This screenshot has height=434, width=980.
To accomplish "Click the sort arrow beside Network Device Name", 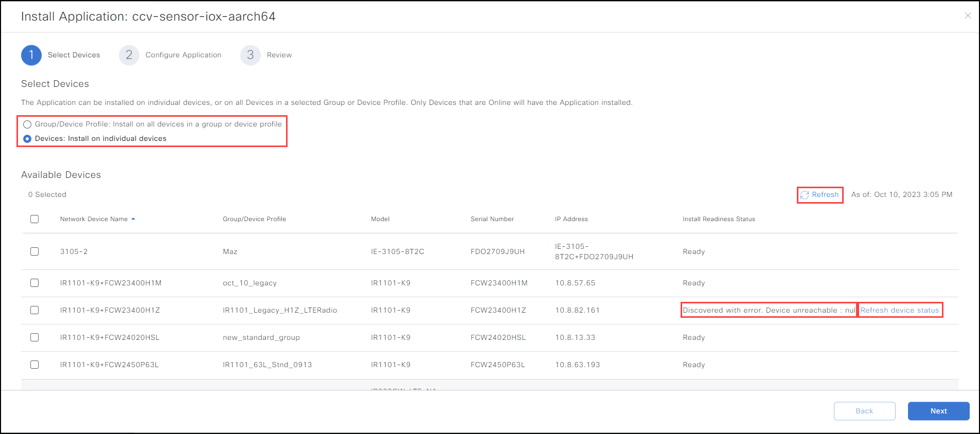I will (133, 219).
